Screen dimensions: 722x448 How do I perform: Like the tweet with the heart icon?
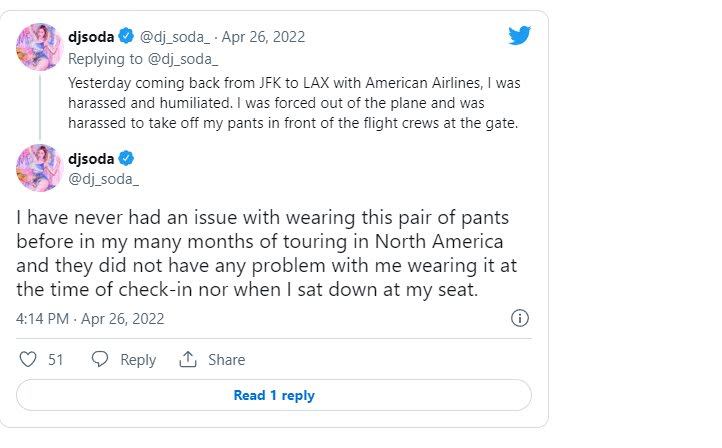click(x=28, y=360)
